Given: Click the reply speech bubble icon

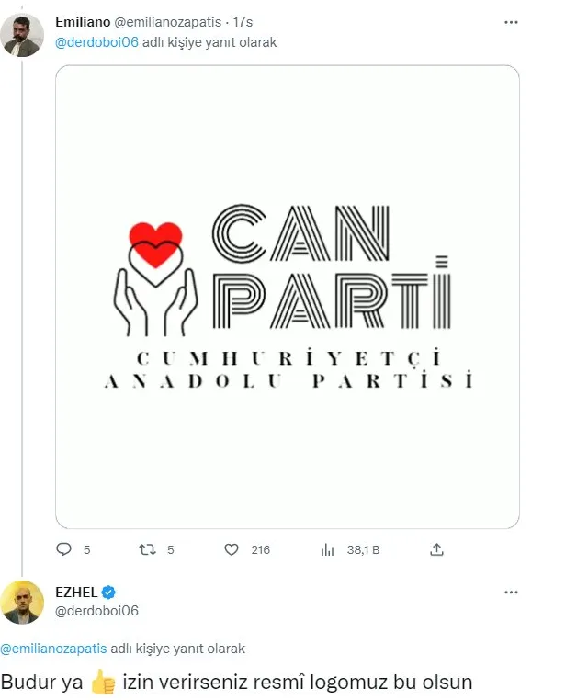Looking at the screenshot, I should [x=64, y=549].
